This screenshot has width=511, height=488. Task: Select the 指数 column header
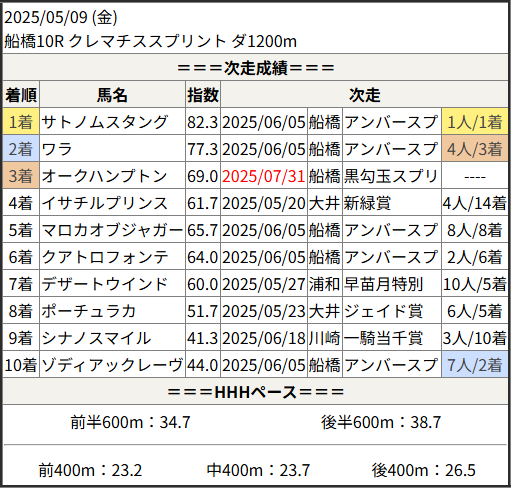pyautogui.click(x=203, y=95)
